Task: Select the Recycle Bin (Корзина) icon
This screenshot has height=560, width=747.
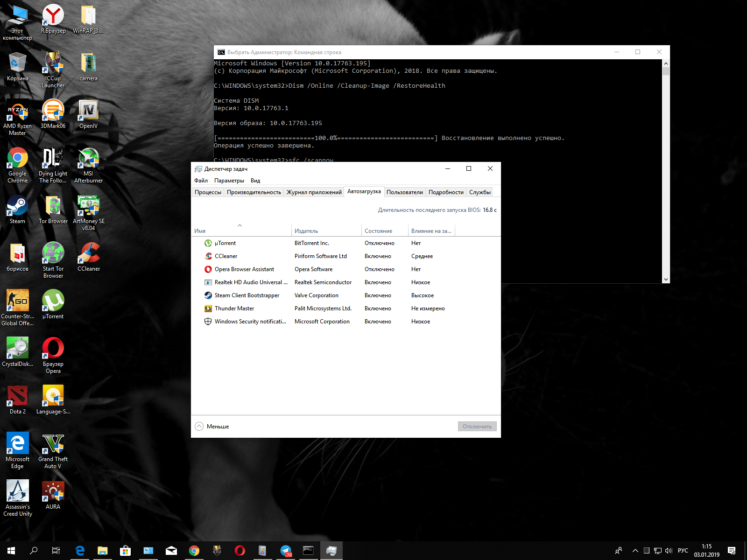Action: [x=18, y=66]
